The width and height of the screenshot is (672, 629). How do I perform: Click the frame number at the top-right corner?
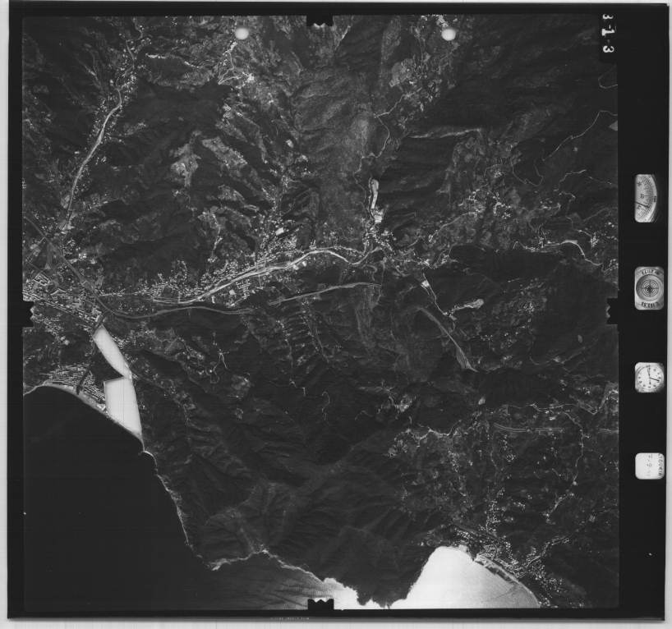[x=609, y=37]
